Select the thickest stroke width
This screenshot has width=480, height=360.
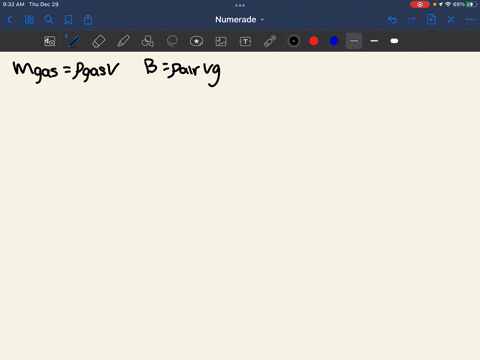coord(394,41)
